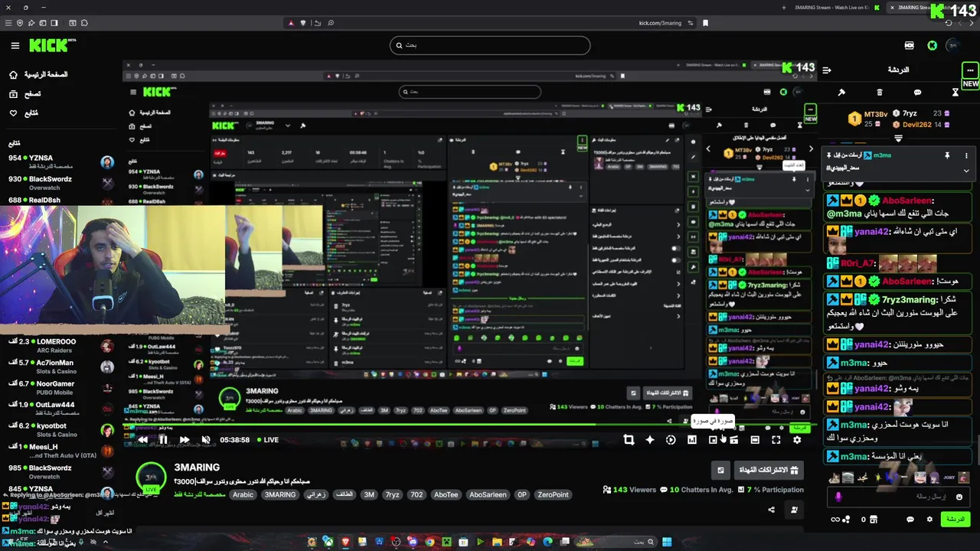The height and width of the screenshot is (551, 980).
Task: Click the KICK logo in header
Action: [51, 46]
